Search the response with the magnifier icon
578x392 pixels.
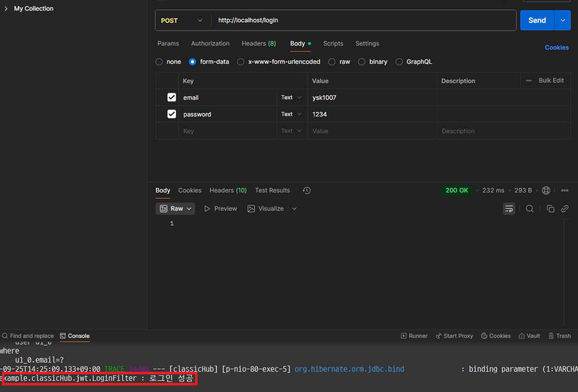(x=530, y=209)
